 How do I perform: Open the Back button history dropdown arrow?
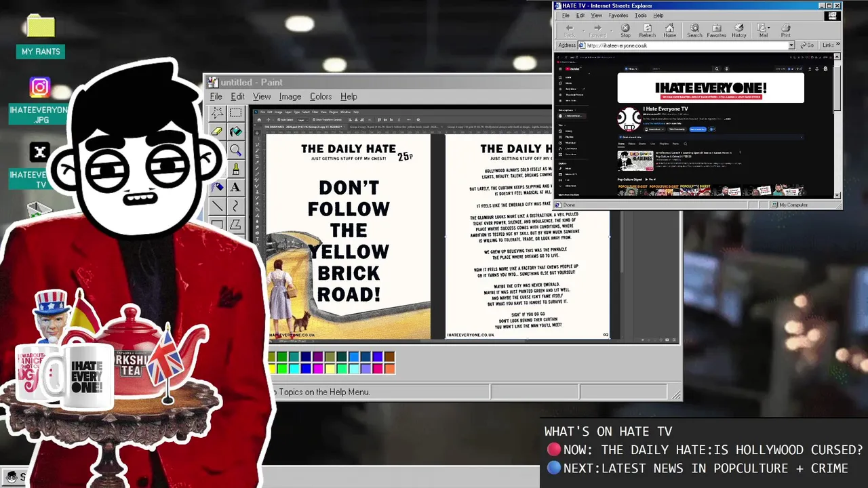pos(583,30)
